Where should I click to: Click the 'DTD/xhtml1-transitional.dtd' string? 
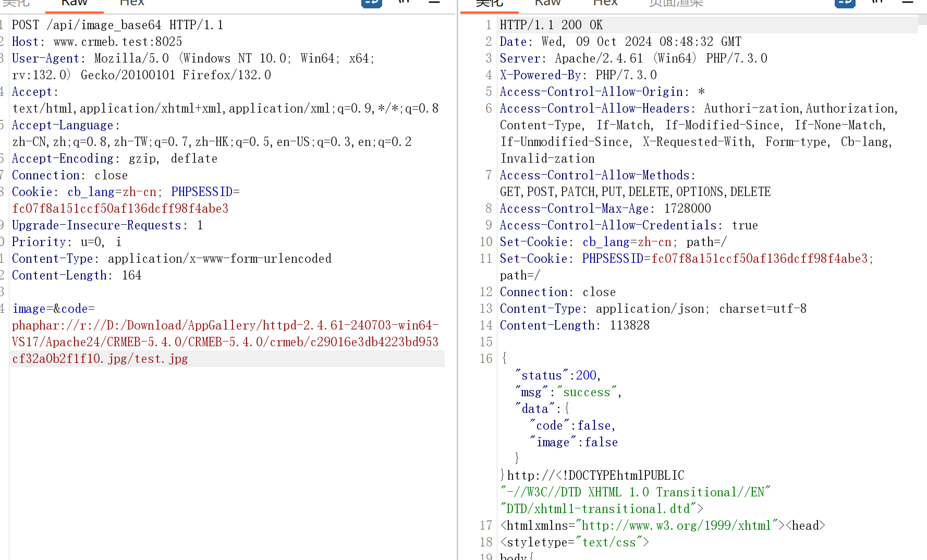click(x=599, y=509)
